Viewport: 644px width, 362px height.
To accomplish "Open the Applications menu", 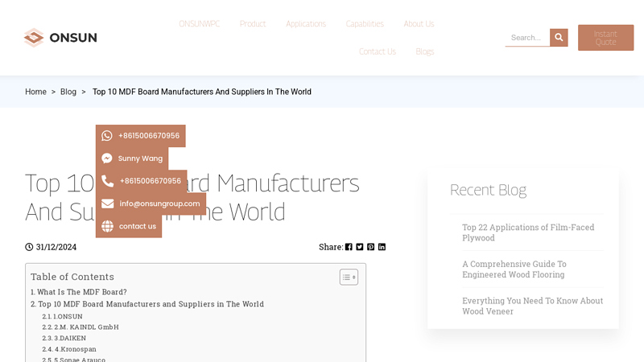I will [306, 24].
